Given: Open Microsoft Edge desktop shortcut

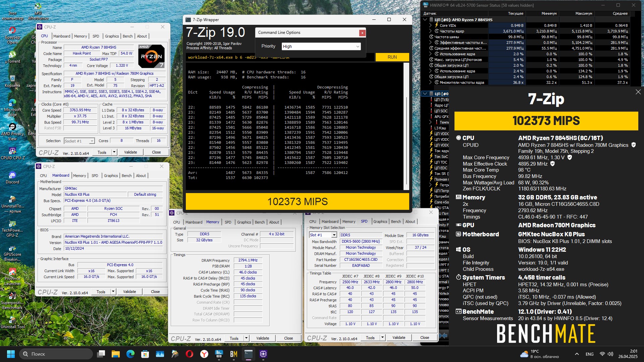Looking at the screenshot, I should click(12, 107).
